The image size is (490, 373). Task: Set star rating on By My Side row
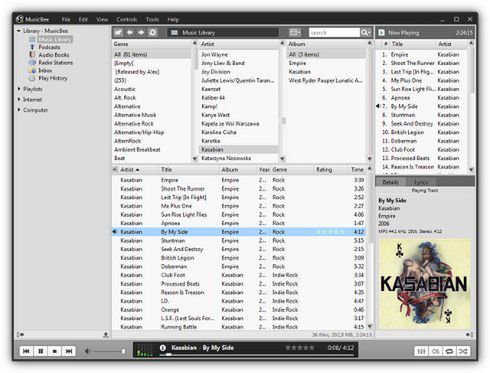[x=330, y=232]
